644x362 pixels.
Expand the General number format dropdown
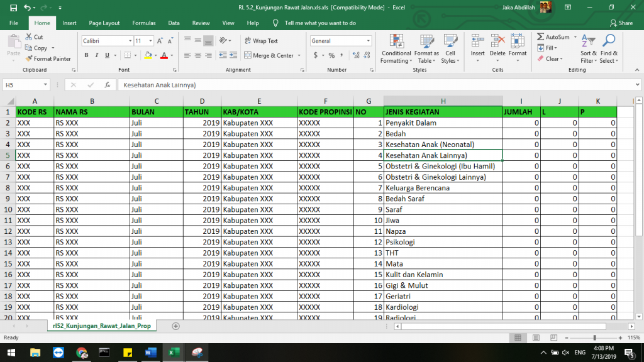tap(369, 41)
